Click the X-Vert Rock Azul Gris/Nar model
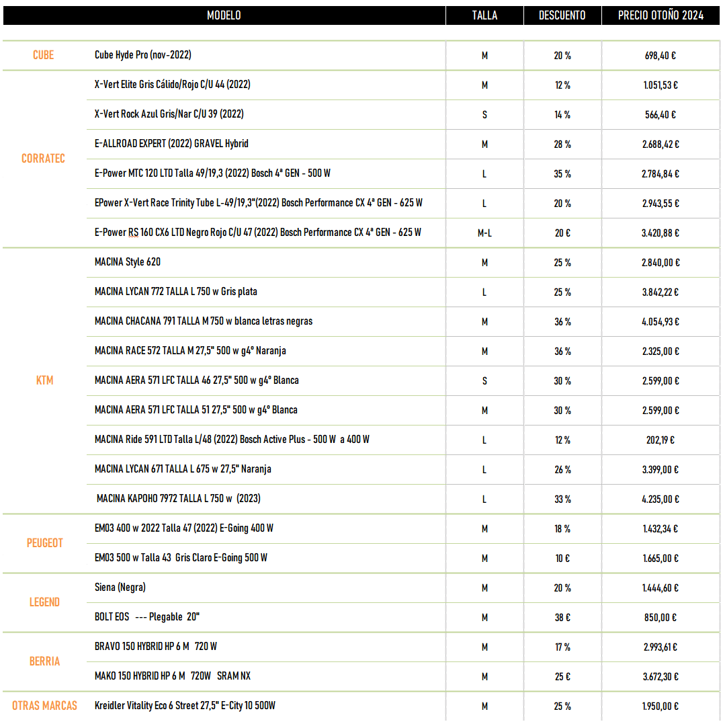This screenshot has height=728, width=723. click(169, 114)
